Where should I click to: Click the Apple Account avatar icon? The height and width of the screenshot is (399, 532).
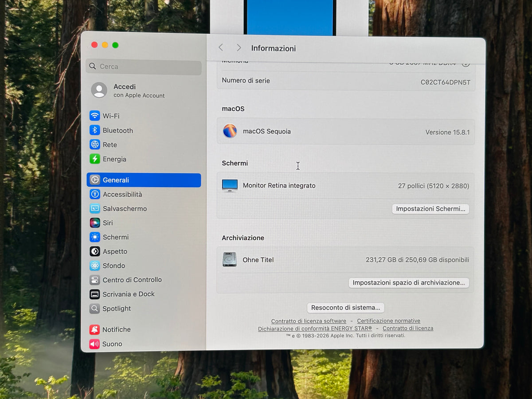tap(99, 90)
